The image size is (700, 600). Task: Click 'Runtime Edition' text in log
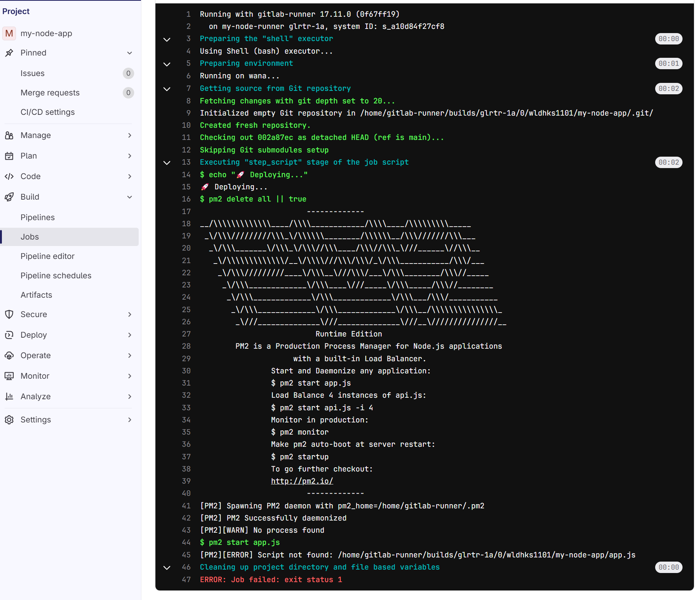coord(349,334)
